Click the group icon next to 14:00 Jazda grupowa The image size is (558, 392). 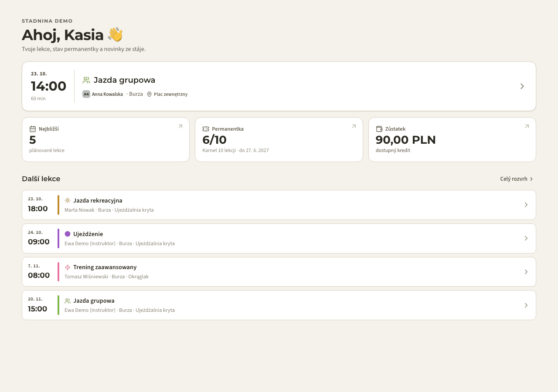86,80
